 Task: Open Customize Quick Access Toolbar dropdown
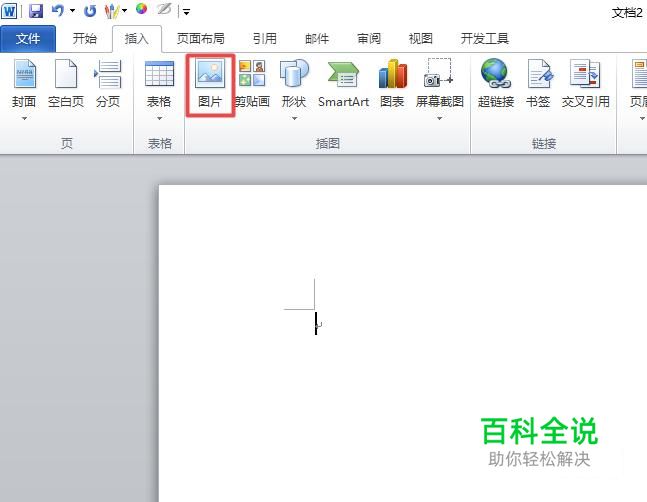(x=187, y=12)
